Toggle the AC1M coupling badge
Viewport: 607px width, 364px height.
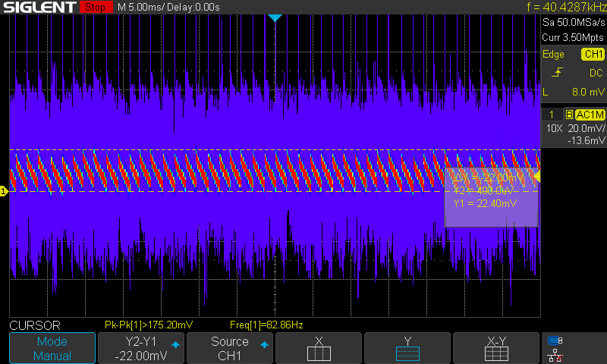pyautogui.click(x=589, y=114)
